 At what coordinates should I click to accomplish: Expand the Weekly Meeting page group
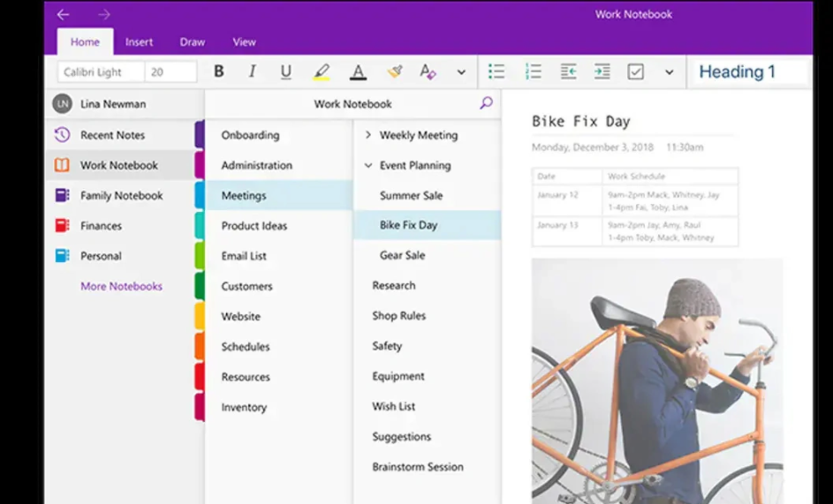point(368,135)
